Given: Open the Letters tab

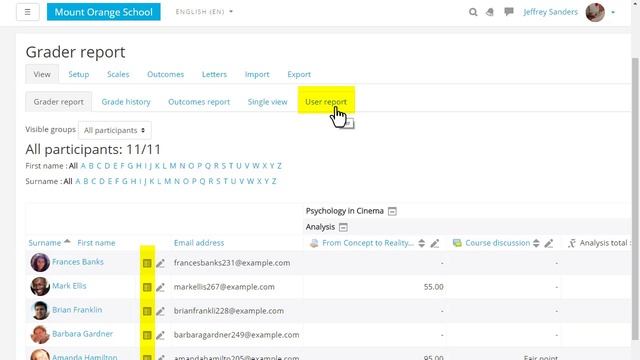Looking at the screenshot, I should (214, 74).
